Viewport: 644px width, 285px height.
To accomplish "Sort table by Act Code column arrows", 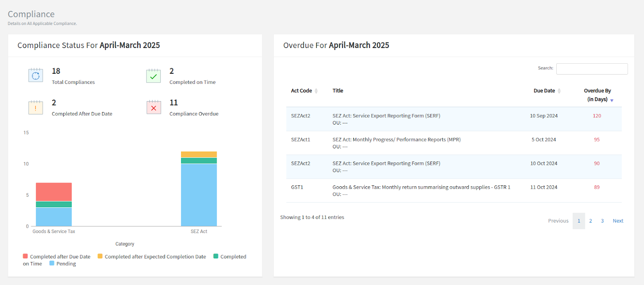I will (x=316, y=91).
